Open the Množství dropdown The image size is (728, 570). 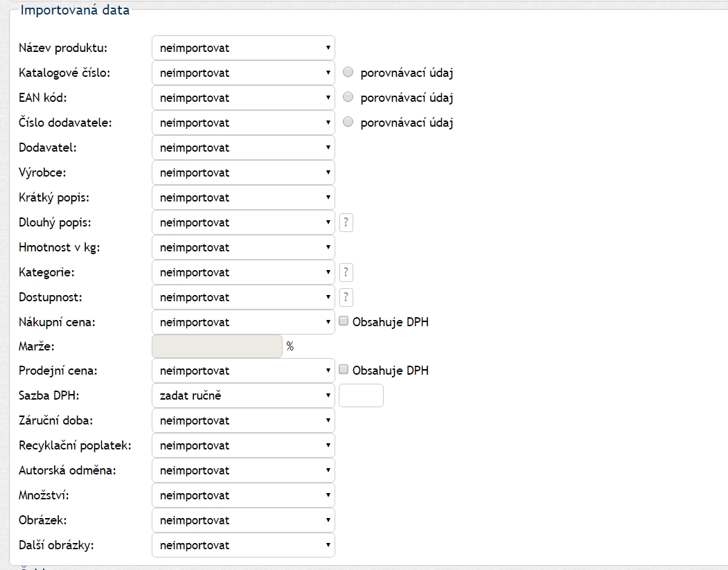(243, 495)
